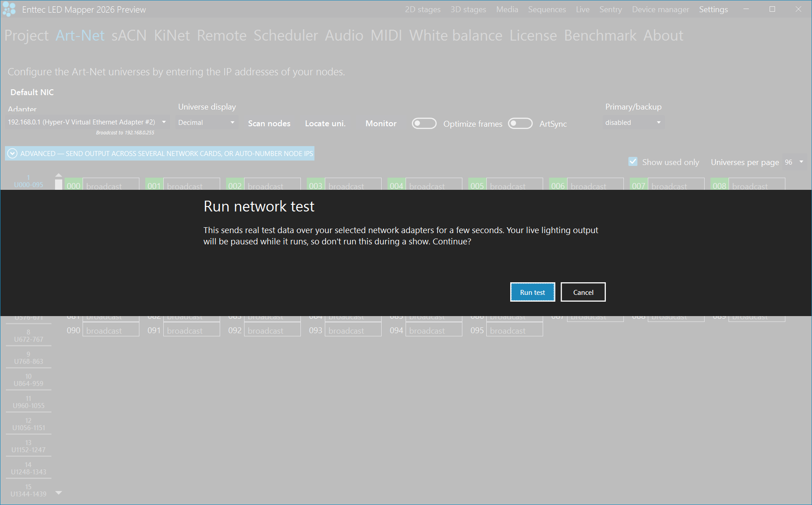
Task: Click the green 007 universe label
Action: tap(639, 184)
